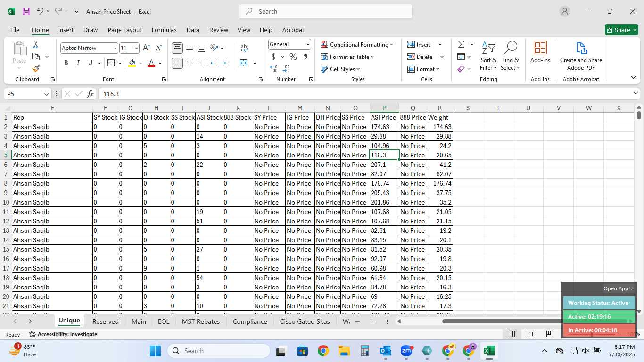This screenshot has height=362, width=644.
Task: Apply red Font Color to the text
Action: pyautogui.click(x=151, y=63)
